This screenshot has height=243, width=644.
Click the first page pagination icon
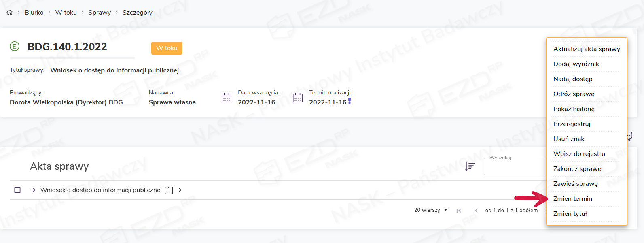tap(459, 211)
